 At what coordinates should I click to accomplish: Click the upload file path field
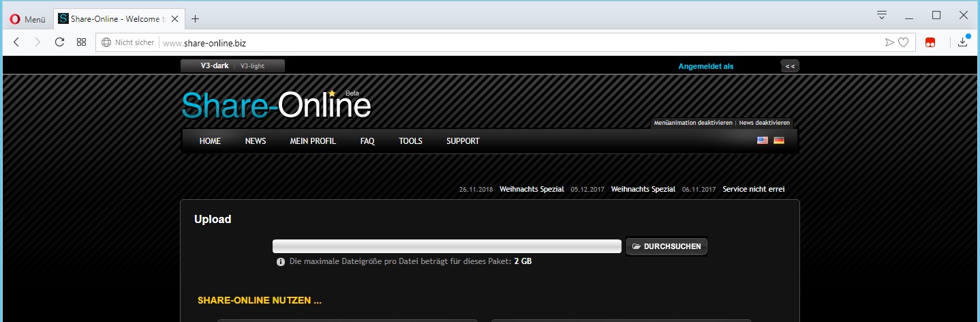tap(447, 246)
